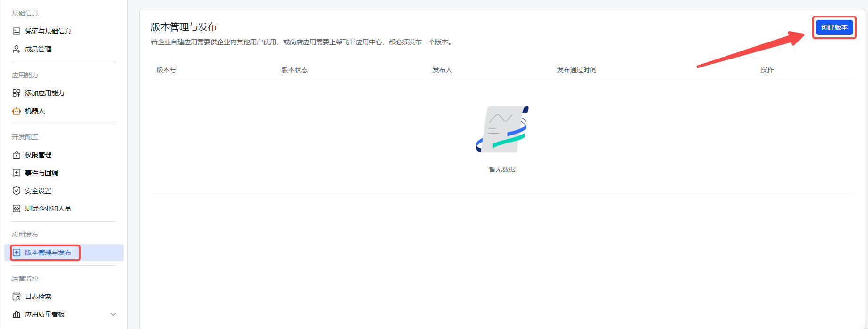The image size is (868, 329).
Task: Expand the 应用质量看板 chevron arrow
Action: pos(113,314)
